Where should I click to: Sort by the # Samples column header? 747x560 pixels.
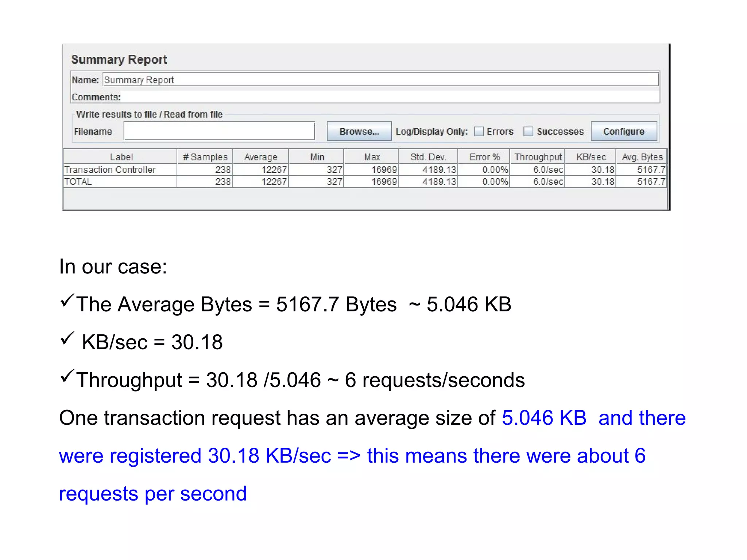[x=205, y=157]
